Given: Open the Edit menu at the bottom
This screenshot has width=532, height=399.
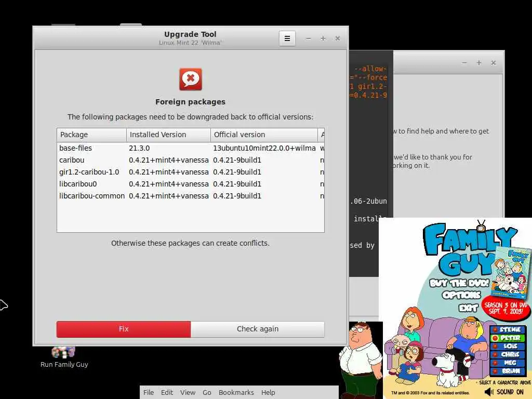Looking at the screenshot, I should point(167,393).
